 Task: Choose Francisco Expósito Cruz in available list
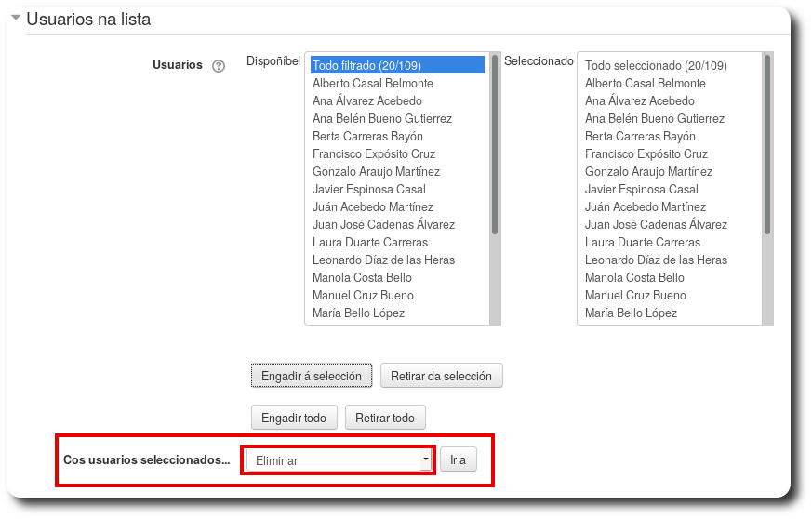click(x=373, y=153)
